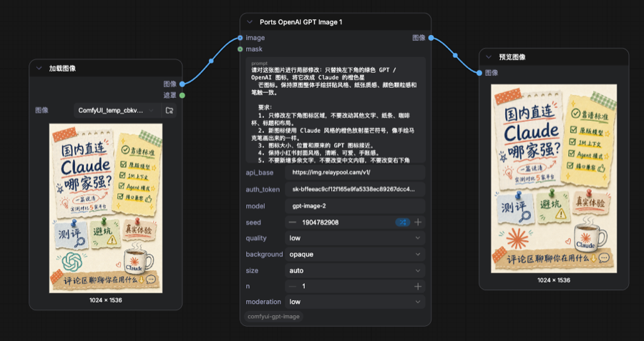Click the 图像 input port on 预览图像 node

(x=479, y=73)
